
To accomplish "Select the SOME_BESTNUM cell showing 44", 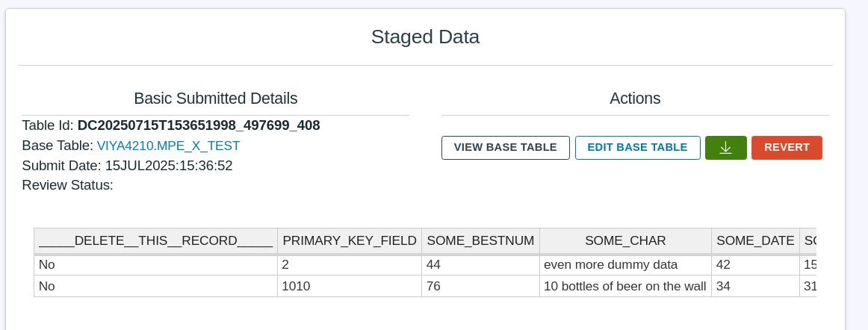I will click(434, 265).
